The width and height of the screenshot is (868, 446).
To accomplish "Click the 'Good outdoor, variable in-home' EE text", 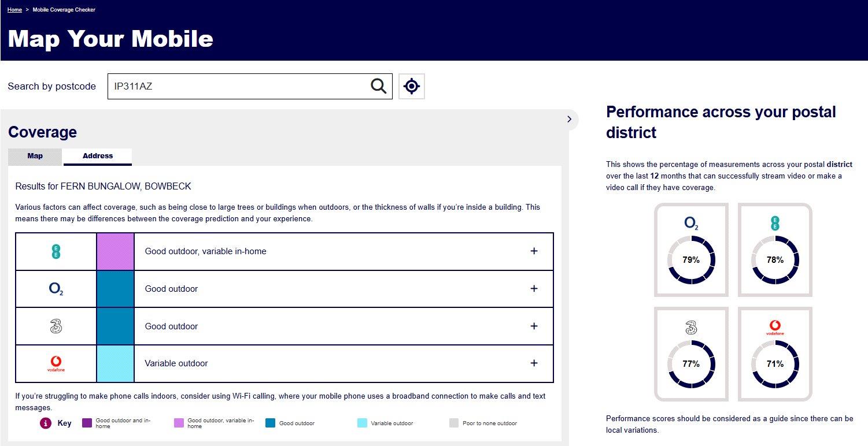I will pos(205,251).
